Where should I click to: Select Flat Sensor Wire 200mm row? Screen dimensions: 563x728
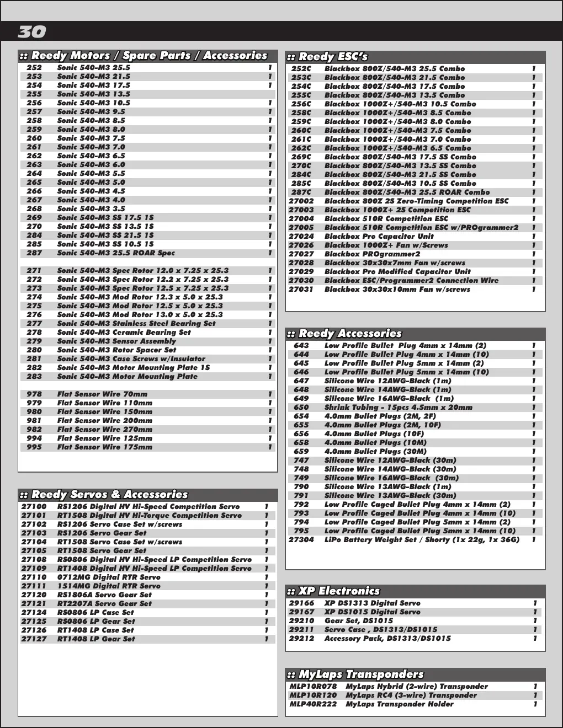point(148,421)
